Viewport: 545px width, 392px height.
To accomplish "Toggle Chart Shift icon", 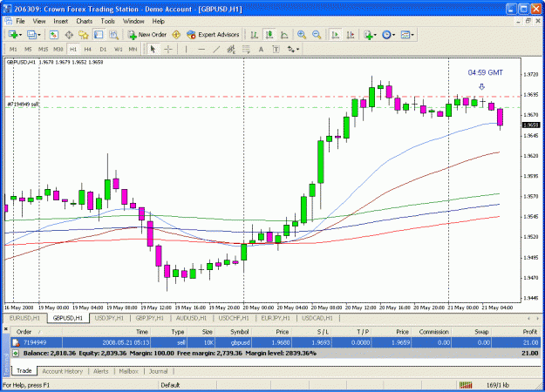I will (351, 35).
